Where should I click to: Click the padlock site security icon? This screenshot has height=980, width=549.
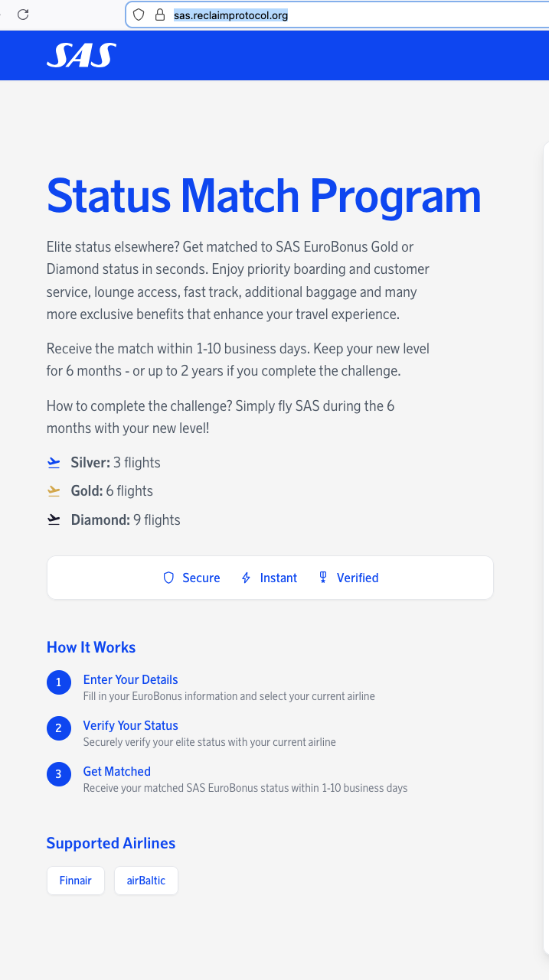159,15
